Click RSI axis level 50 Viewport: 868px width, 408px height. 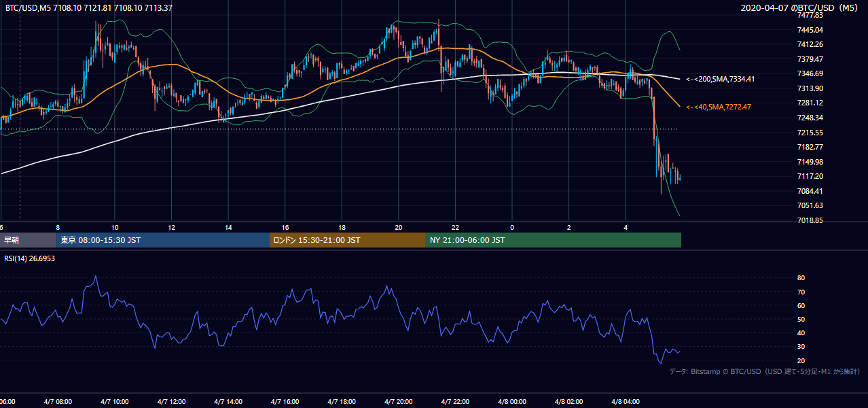801,319
